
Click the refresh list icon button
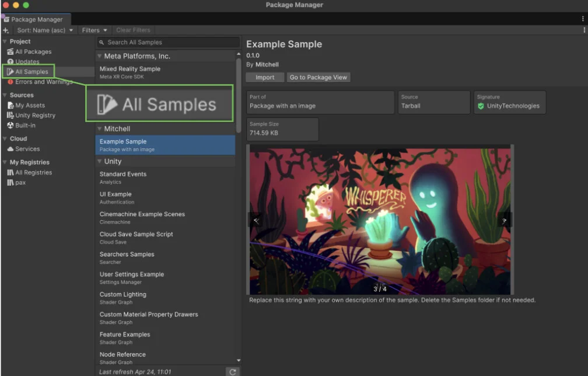(x=233, y=371)
